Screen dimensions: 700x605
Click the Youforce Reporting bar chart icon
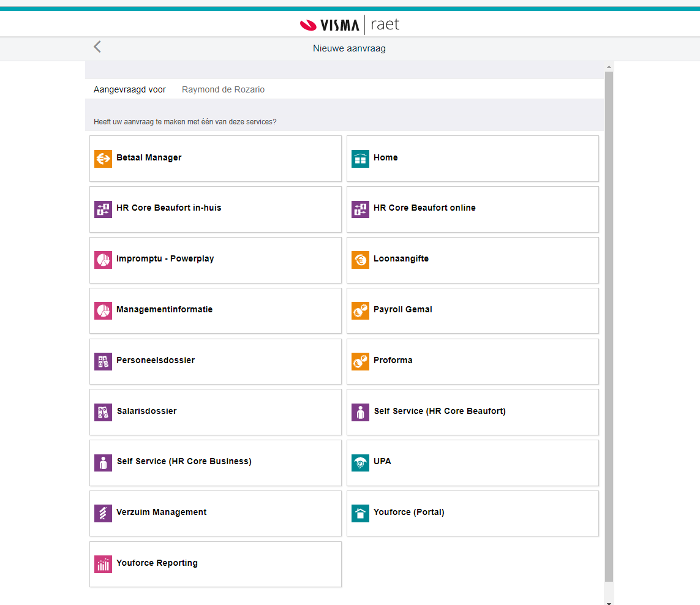103,565
